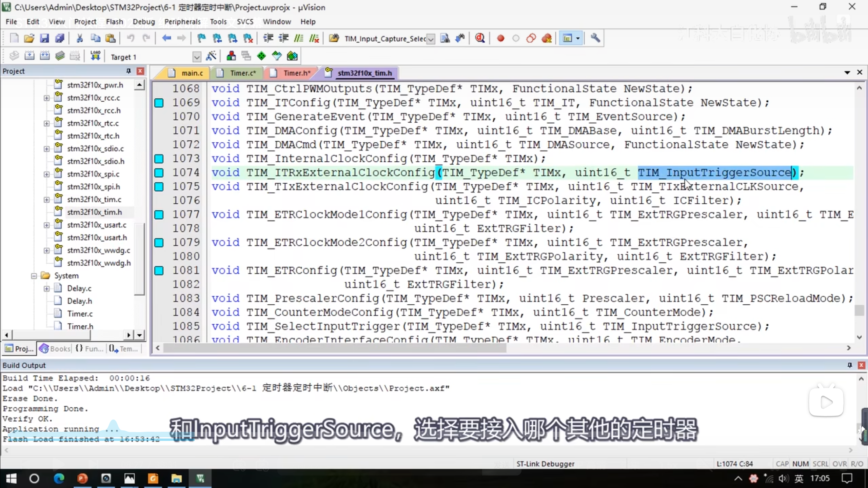The height and width of the screenshot is (488, 868).
Task: Open the Peripherals menu
Action: click(x=182, y=22)
